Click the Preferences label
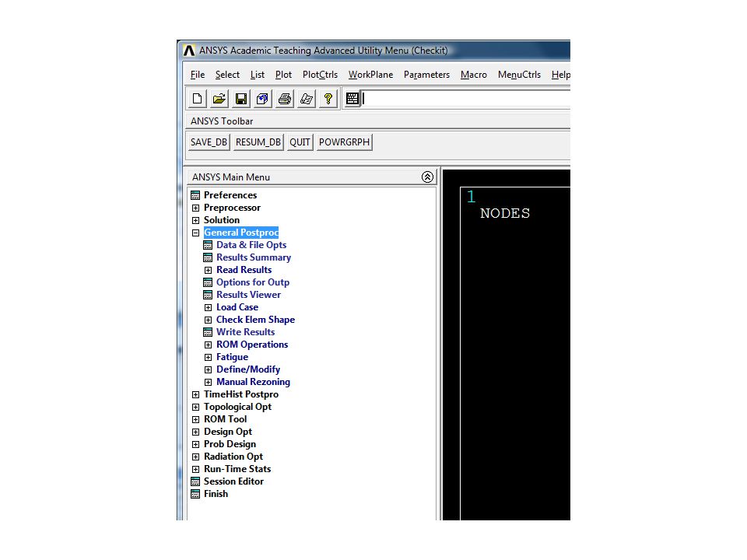Viewport: 747px width, 560px height. point(230,195)
